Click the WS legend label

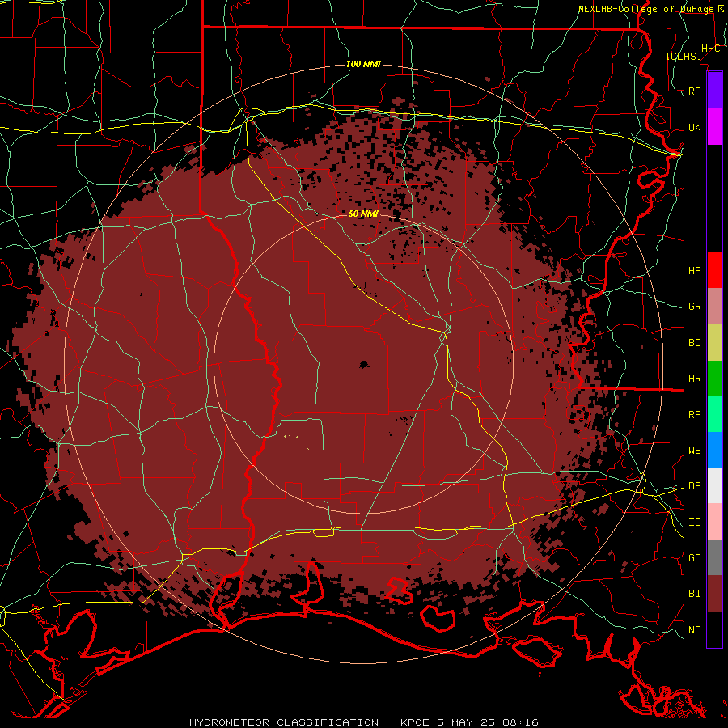point(695,450)
